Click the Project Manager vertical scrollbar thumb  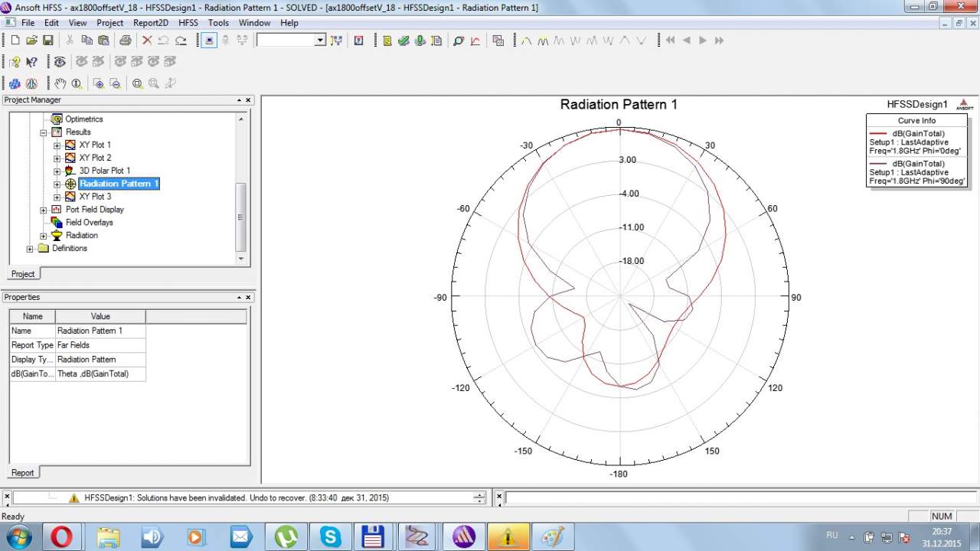point(240,217)
